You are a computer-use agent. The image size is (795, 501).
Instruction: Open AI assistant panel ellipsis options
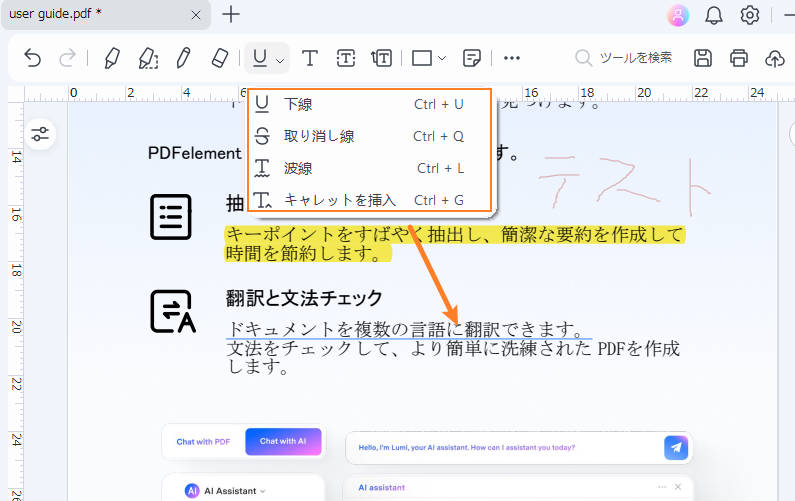[662, 487]
